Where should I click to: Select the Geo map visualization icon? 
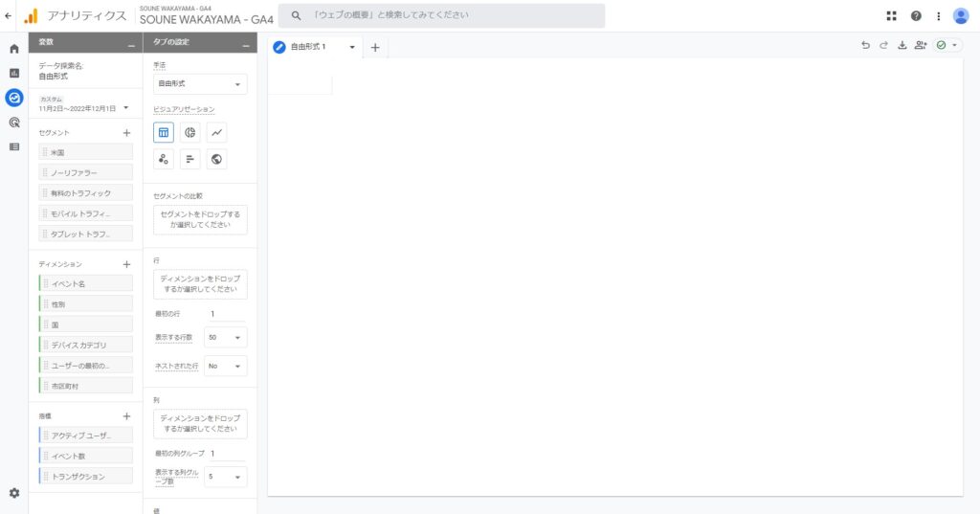[x=216, y=159]
